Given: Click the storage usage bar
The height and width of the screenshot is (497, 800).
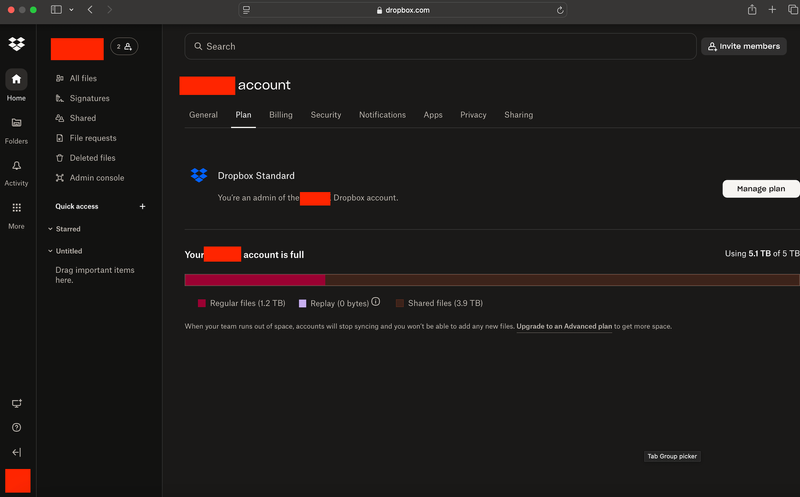Looking at the screenshot, I should [x=492, y=280].
